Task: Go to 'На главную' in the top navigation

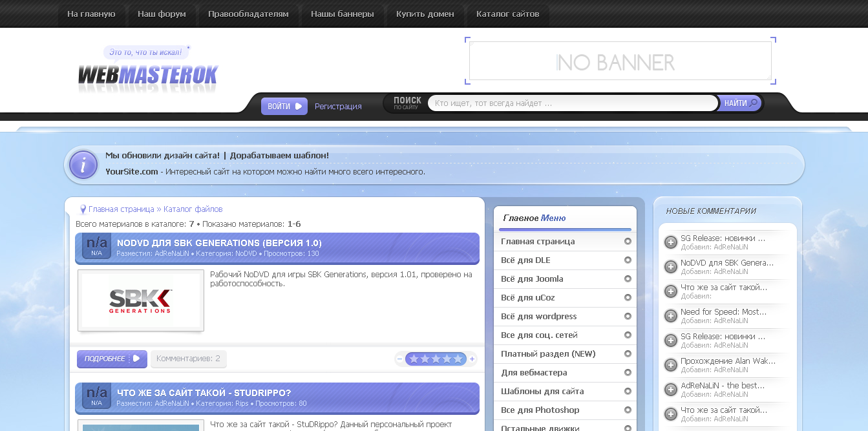Action: pyautogui.click(x=92, y=14)
